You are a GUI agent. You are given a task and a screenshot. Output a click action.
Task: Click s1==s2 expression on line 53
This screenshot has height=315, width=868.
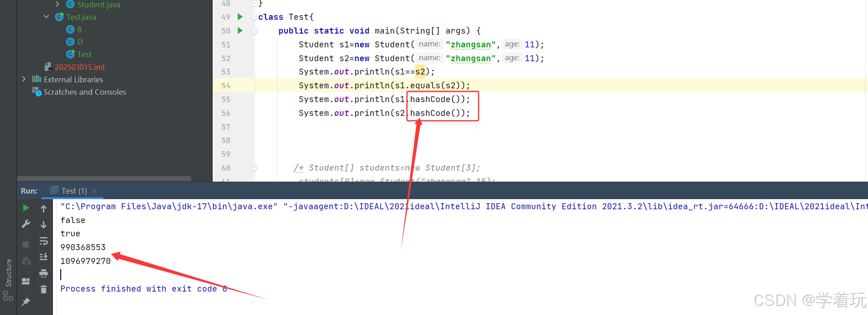410,72
